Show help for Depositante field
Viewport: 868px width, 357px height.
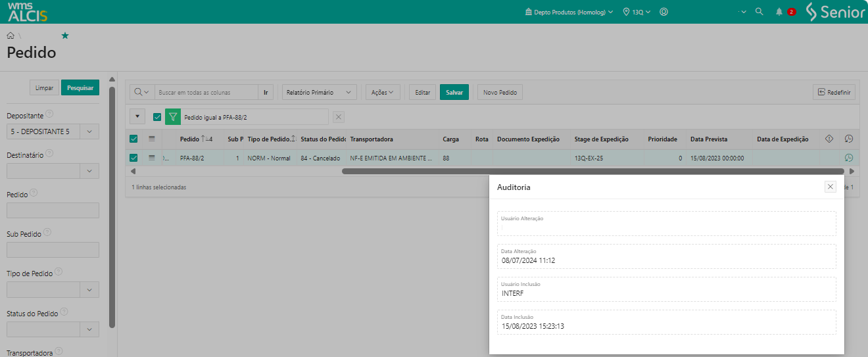(49, 114)
